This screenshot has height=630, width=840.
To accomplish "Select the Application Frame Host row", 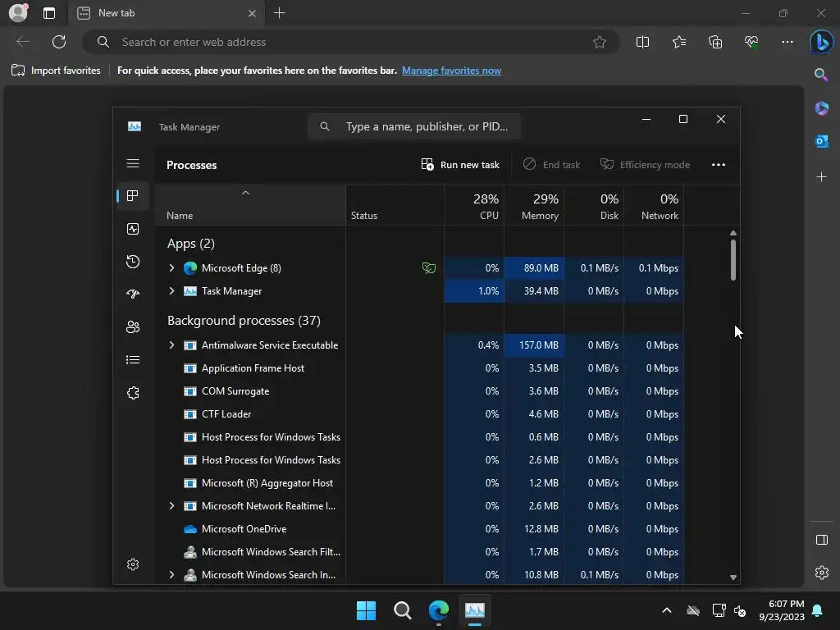I will tap(419, 368).
